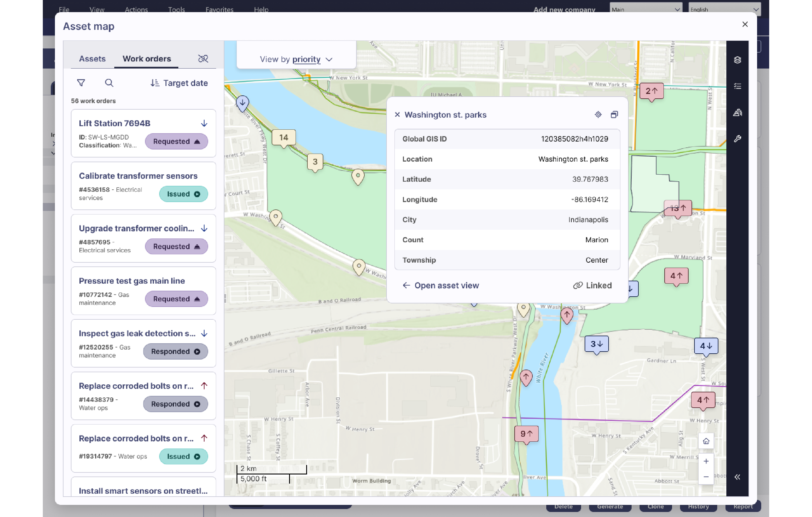Sort by Target date
Viewport: 812px width, 517px height.
[x=179, y=83]
